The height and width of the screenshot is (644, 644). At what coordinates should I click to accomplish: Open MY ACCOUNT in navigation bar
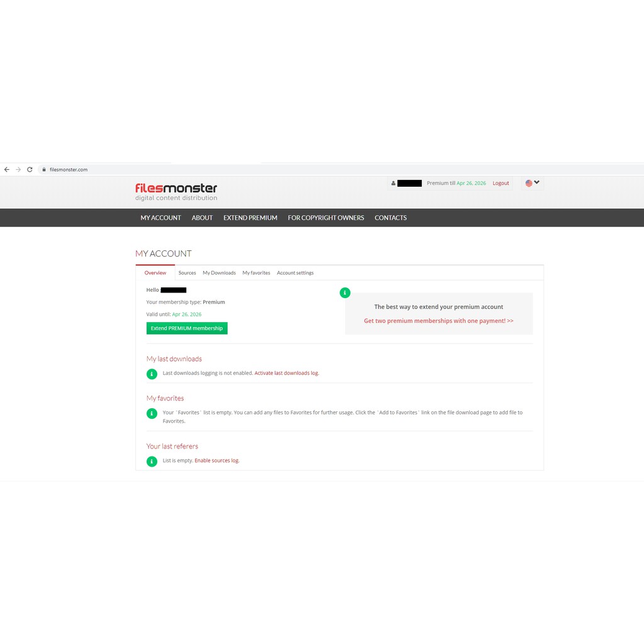(160, 218)
